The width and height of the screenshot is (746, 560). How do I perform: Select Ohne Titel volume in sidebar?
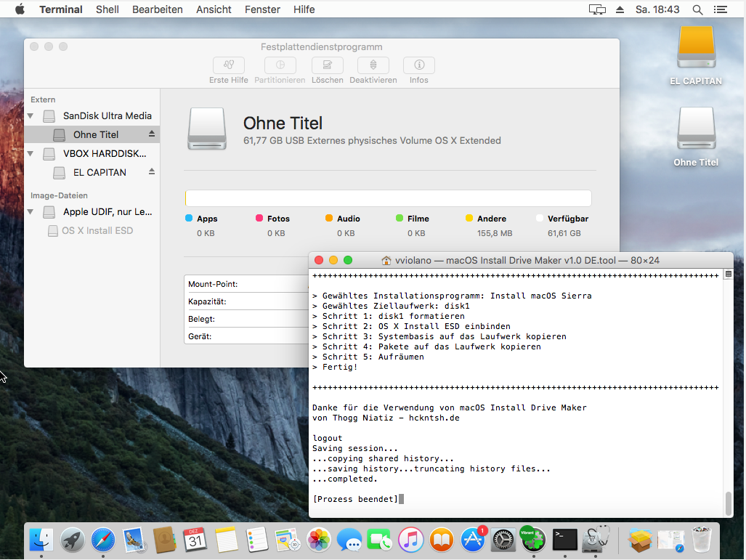pos(92,134)
